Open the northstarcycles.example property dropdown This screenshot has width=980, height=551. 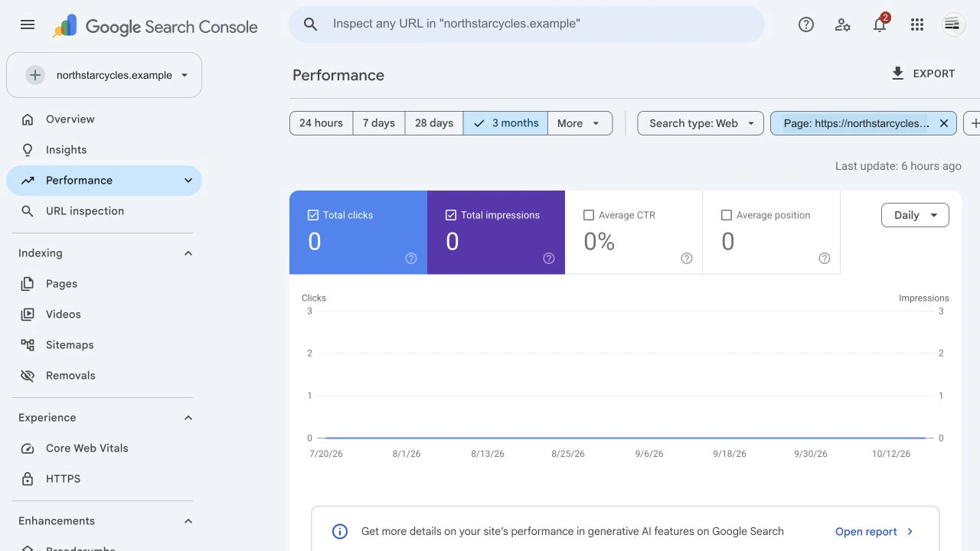coord(104,75)
